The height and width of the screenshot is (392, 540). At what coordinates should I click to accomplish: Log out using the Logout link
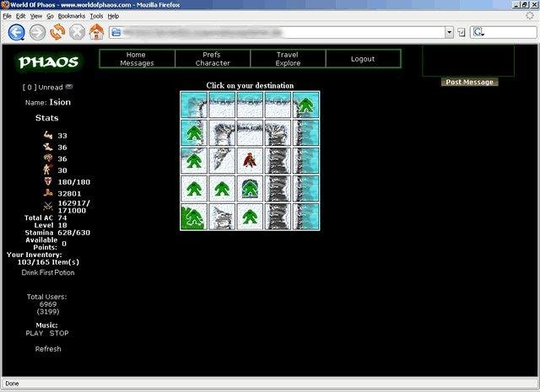click(363, 59)
